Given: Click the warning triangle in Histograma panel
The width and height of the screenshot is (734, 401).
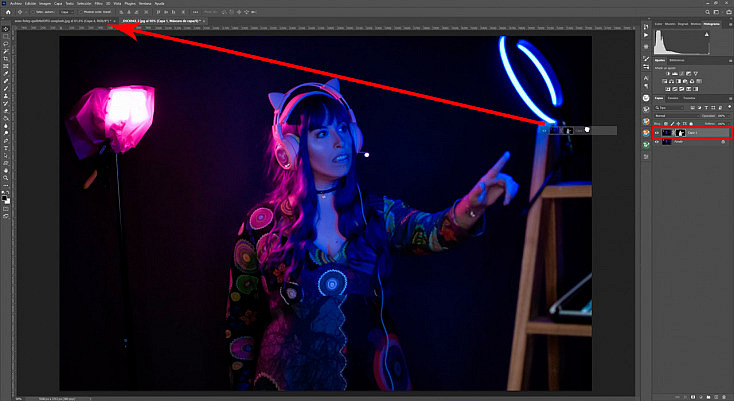Looking at the screenshot, I should pyautogui.click(x=706, y=34).
